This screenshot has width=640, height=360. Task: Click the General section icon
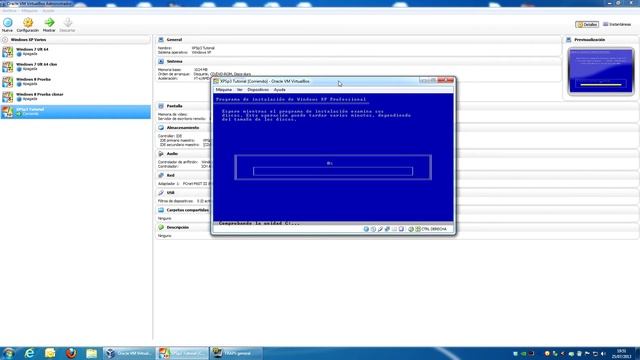click(161, 40)
